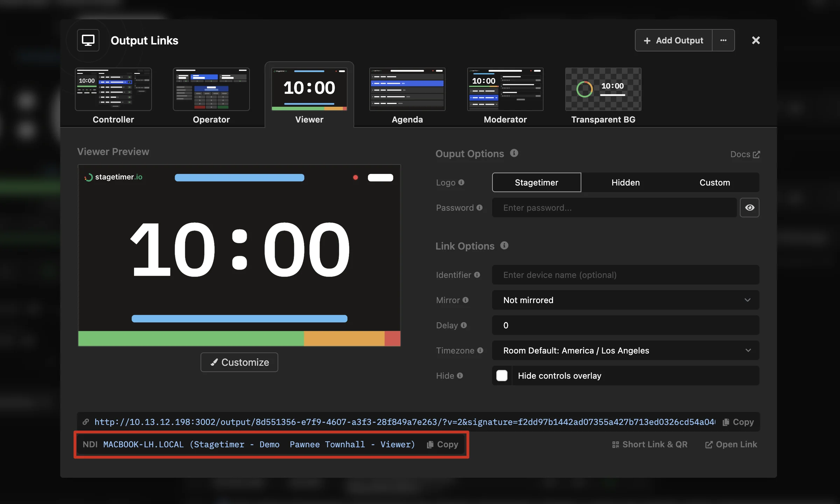The height and width of the screenshot is (504, 840).
Task: Open Short Link & QR view
Action: pyautogui.click(x=650, y=444)
